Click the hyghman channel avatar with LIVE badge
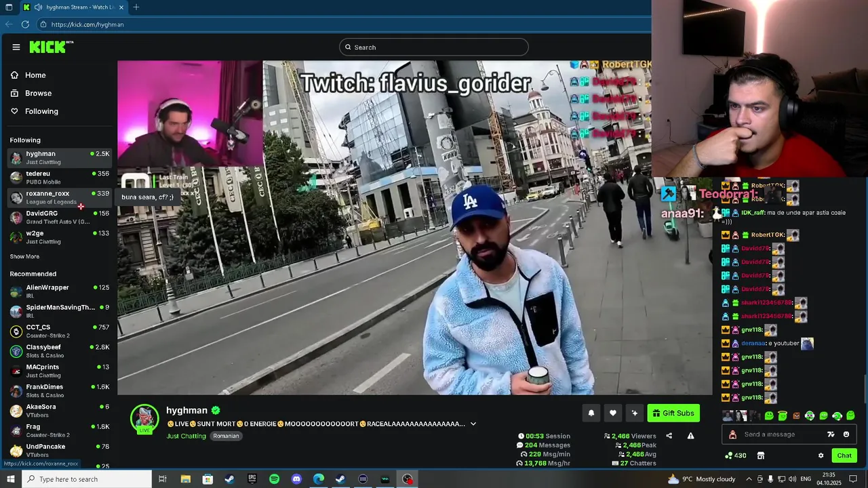The image size is (868, 488). click(x=144, y=419)
